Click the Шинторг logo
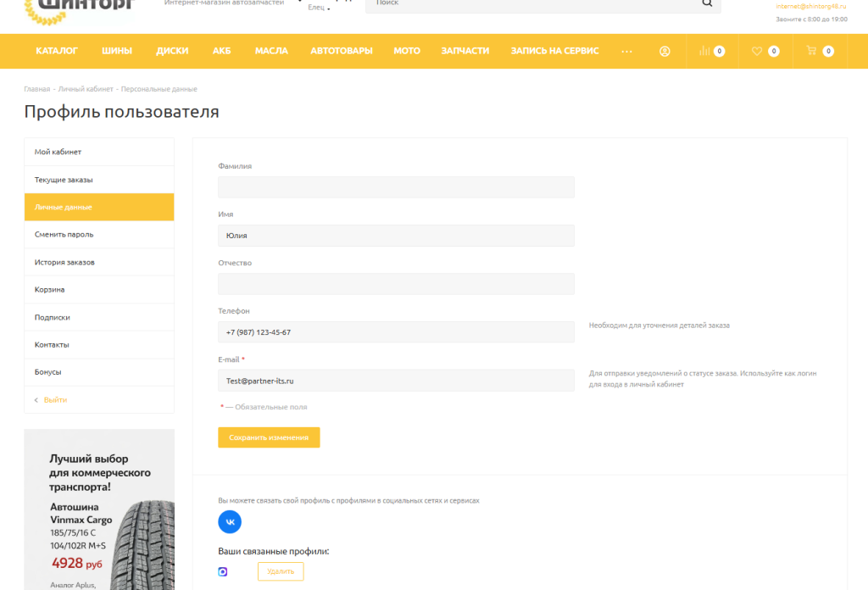868x590 pixels. pyautogui.click(x=79, y=10)
